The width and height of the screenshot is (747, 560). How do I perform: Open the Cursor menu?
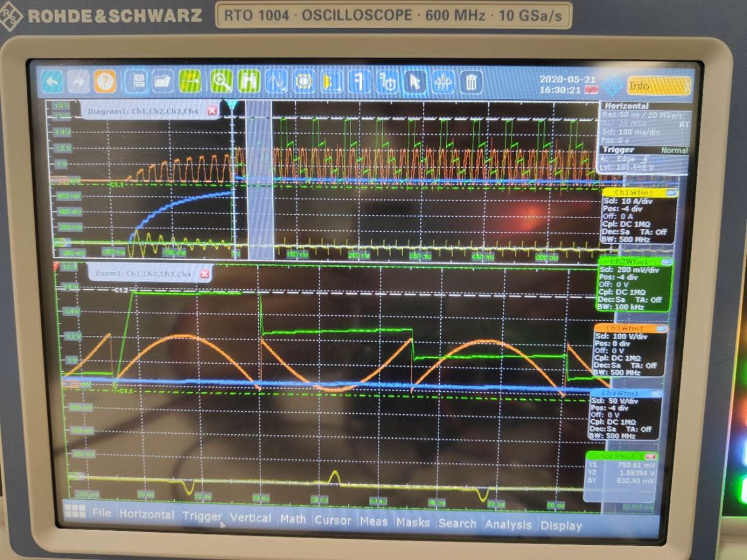pos(333,521)
